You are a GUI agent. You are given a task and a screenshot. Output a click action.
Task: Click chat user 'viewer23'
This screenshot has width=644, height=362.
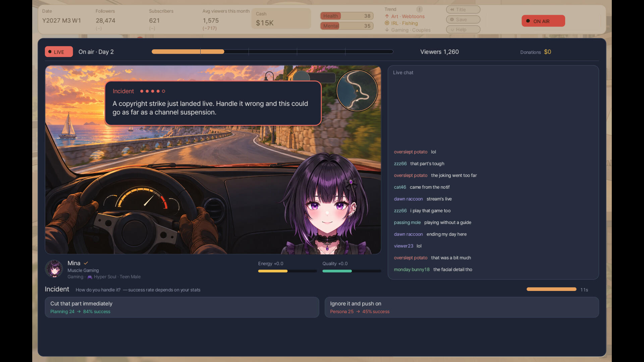pos(404,246)
